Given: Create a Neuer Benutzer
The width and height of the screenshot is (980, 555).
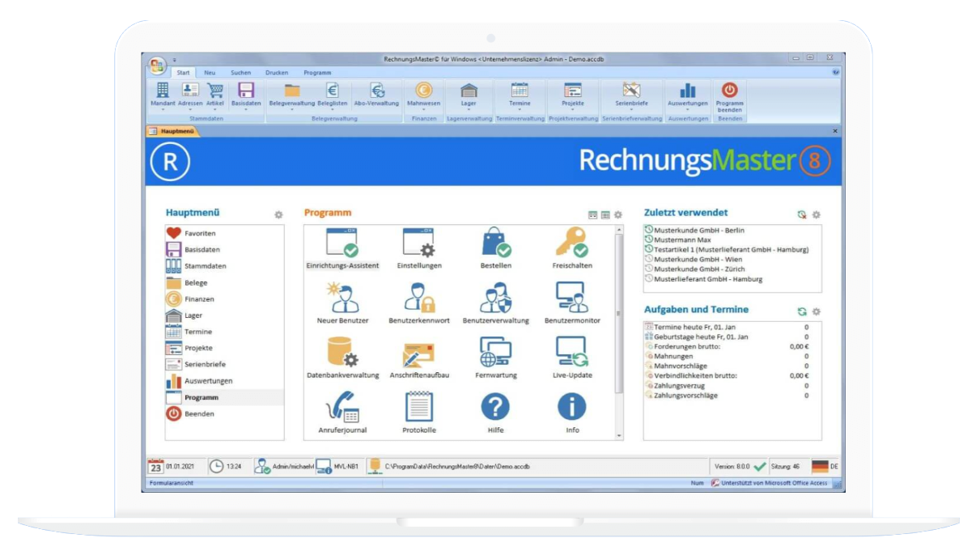Looking at the screenshot, I should (343, 304).
